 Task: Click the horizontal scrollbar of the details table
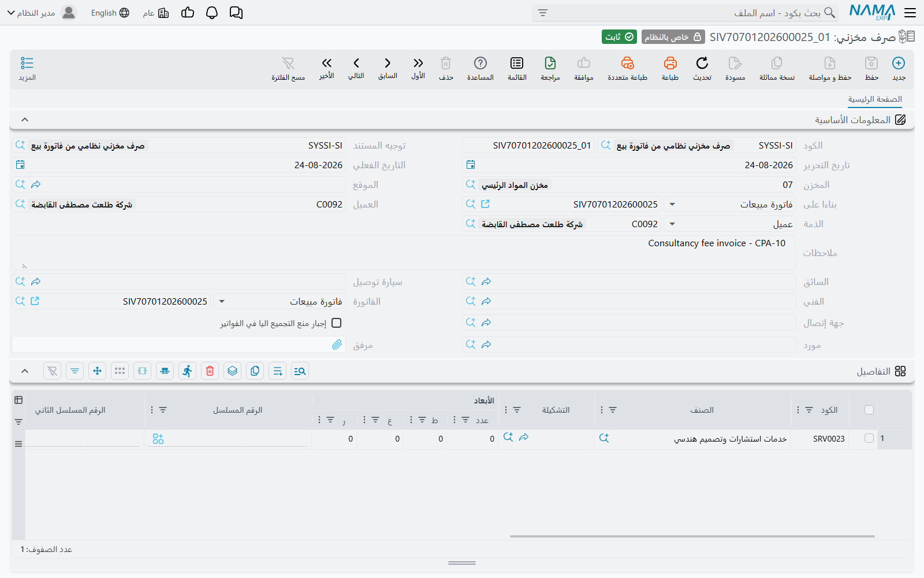click(692, 536)
